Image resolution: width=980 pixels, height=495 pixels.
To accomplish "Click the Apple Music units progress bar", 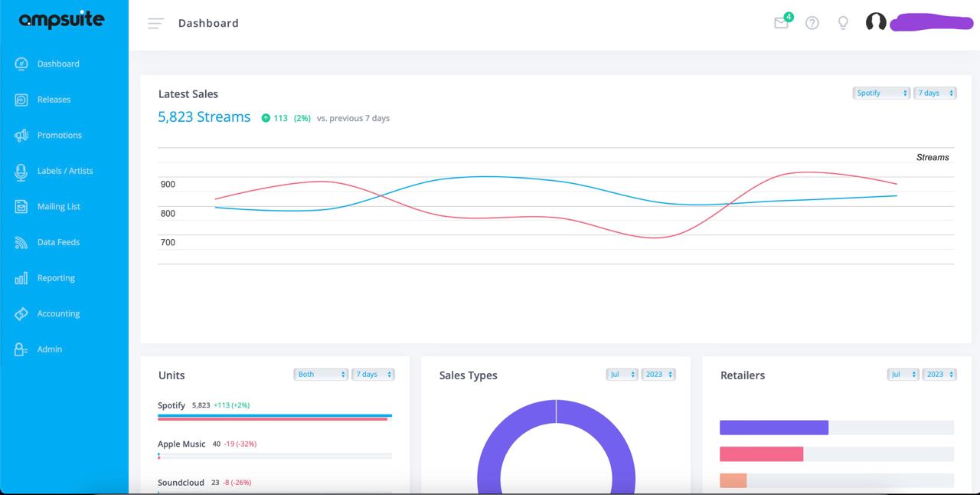I will click(275, 456).
